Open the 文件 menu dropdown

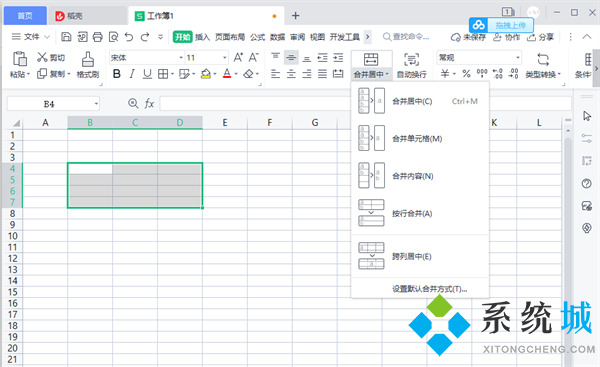click(31, 37)
